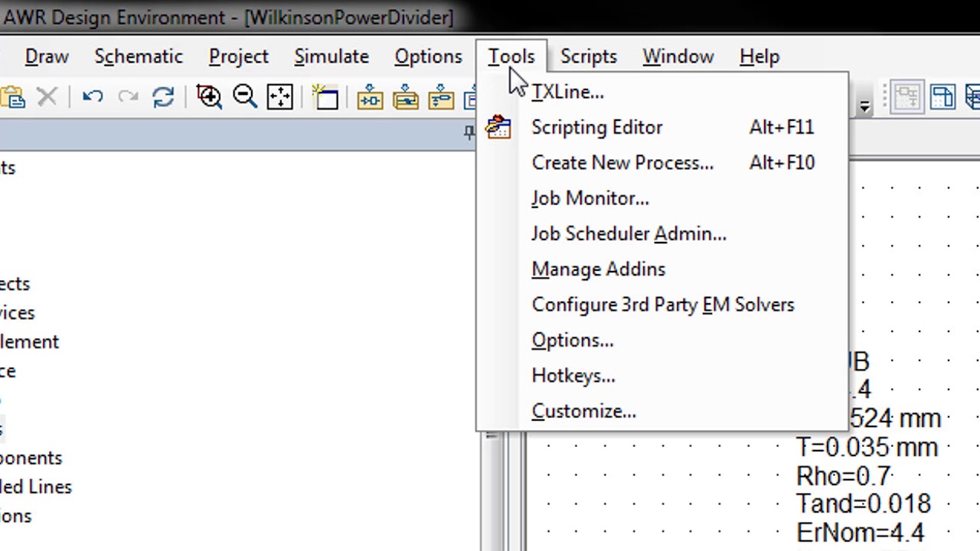980x551 pixels.
Task: Activate the Zoom Area tool
Action: point(209,97)
